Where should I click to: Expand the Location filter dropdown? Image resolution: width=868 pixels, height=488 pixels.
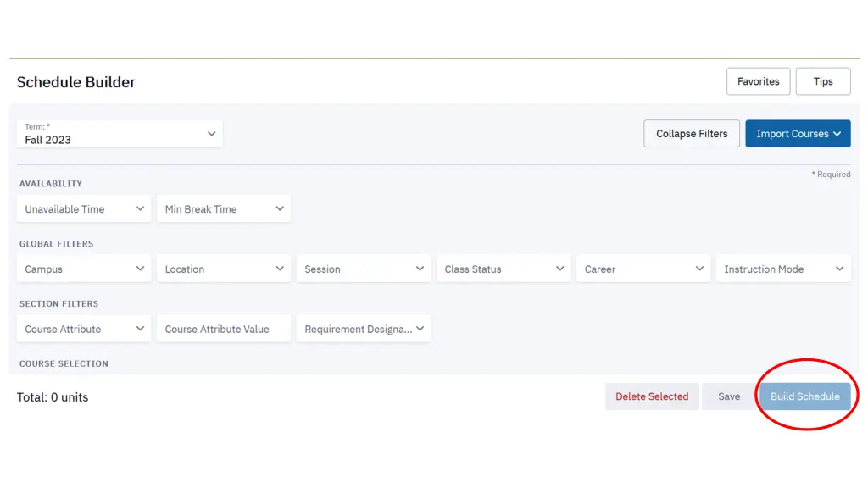(224, 269)
